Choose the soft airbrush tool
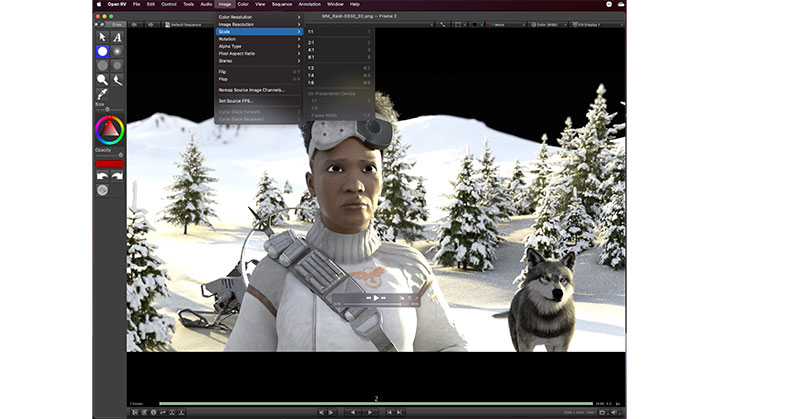This screenshot has height=419, width=800. [x=117, y=51]
